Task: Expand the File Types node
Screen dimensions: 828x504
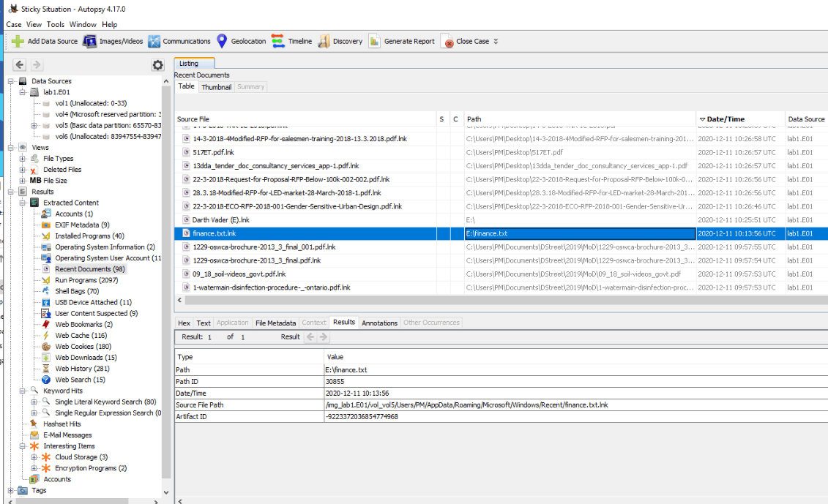Action: [22, 158]
